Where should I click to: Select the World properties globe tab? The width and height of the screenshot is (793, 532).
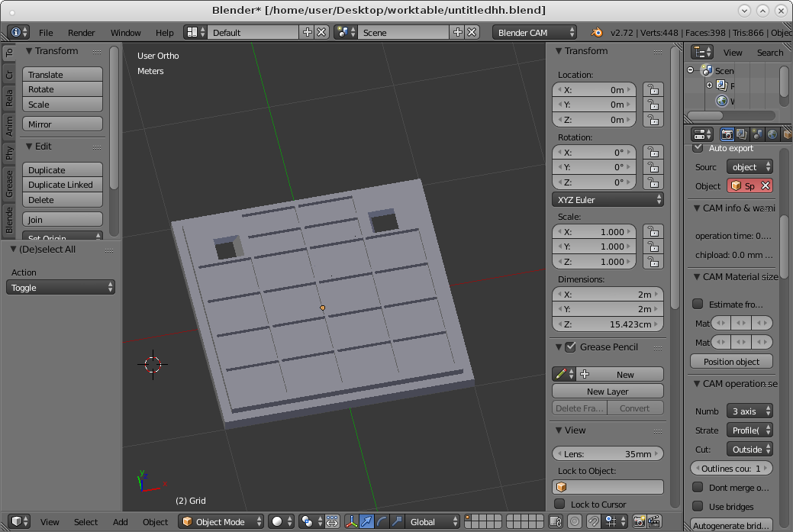[772, 134]
